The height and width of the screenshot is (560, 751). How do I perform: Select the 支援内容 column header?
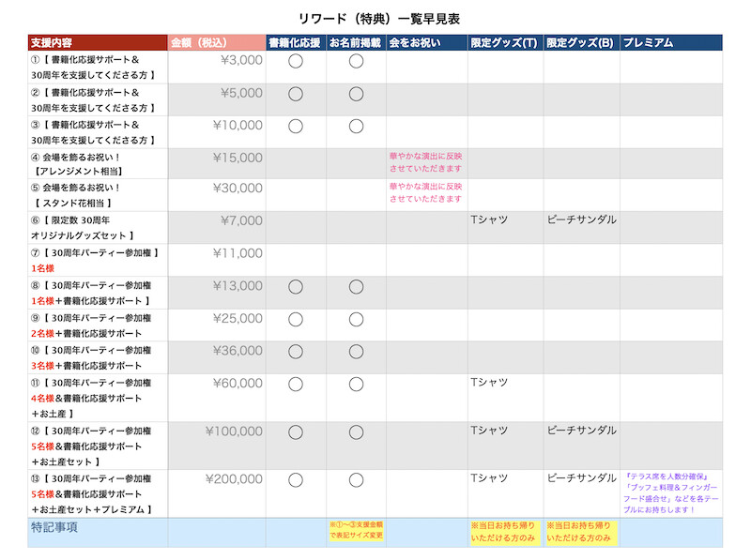click(x=98, y=42)
